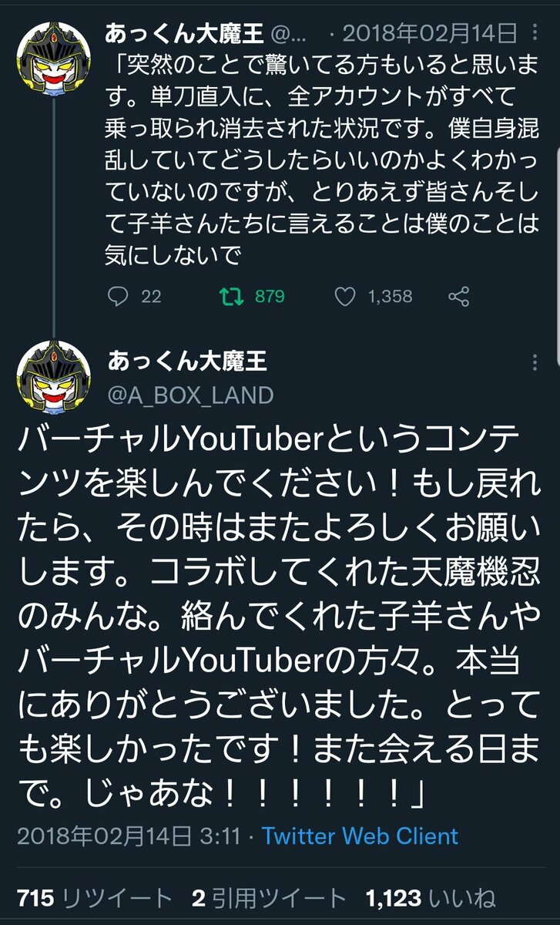Click the Twitter Web Client link
The image size is (560, 925).
click(360, 836)
